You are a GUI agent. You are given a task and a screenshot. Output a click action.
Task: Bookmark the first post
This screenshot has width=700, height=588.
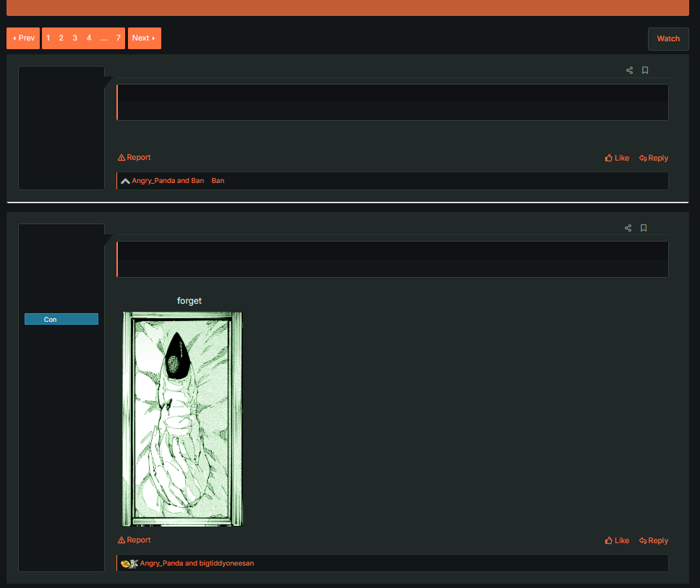click(645, 70)
